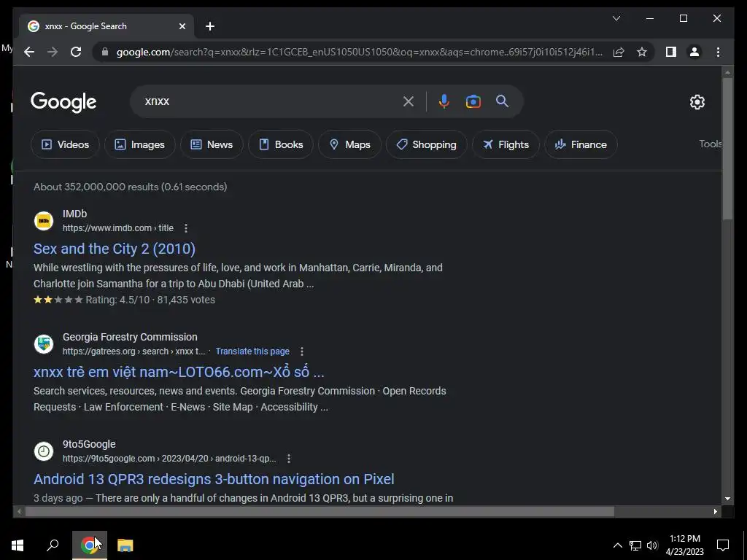
Task: Open the search Tools option
Action: point(710,144)
